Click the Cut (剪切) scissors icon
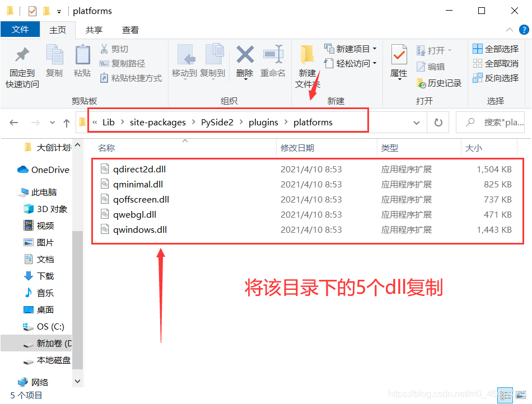The image size is (532, 404). [x=104, y=49]
